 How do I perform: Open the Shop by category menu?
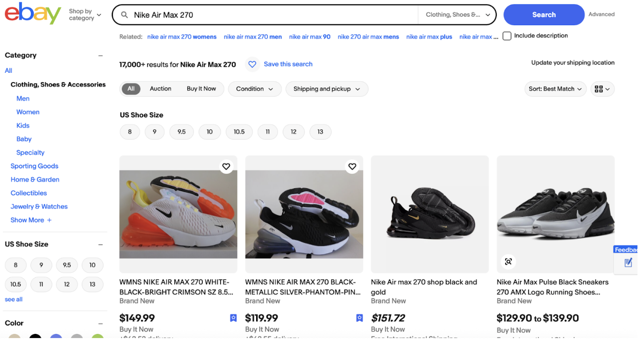point(85,14)
